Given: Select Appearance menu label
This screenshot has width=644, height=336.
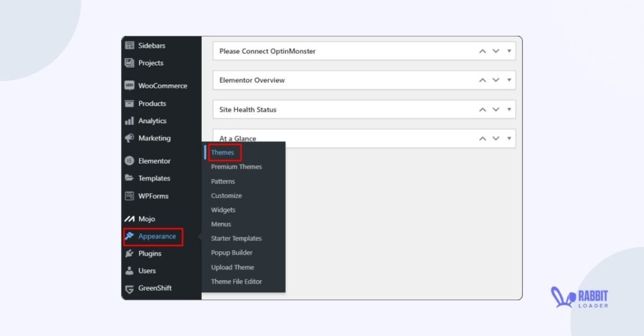Looking at the screenshot, I should click(157, 236).
